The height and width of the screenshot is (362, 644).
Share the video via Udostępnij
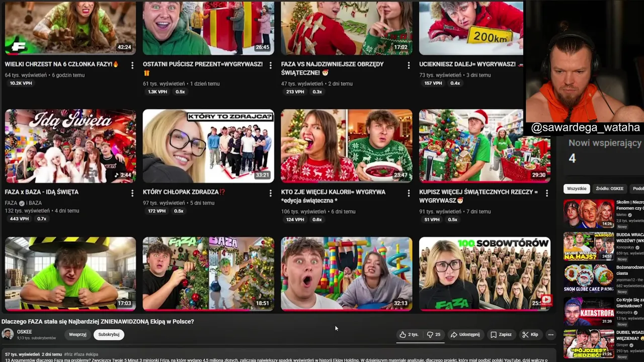(465, 334)
